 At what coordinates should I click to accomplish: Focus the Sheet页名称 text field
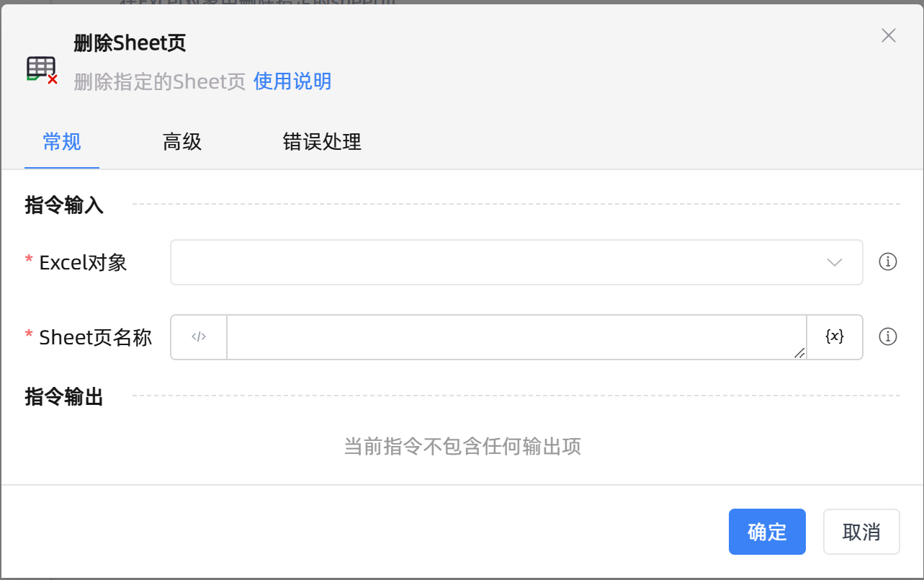[516, 336]
